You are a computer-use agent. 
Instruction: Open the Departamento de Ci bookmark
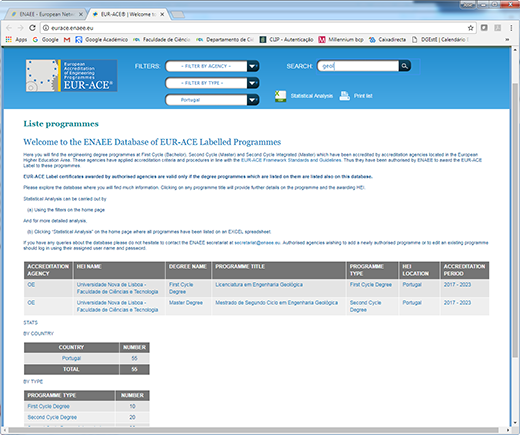(225, 40)
